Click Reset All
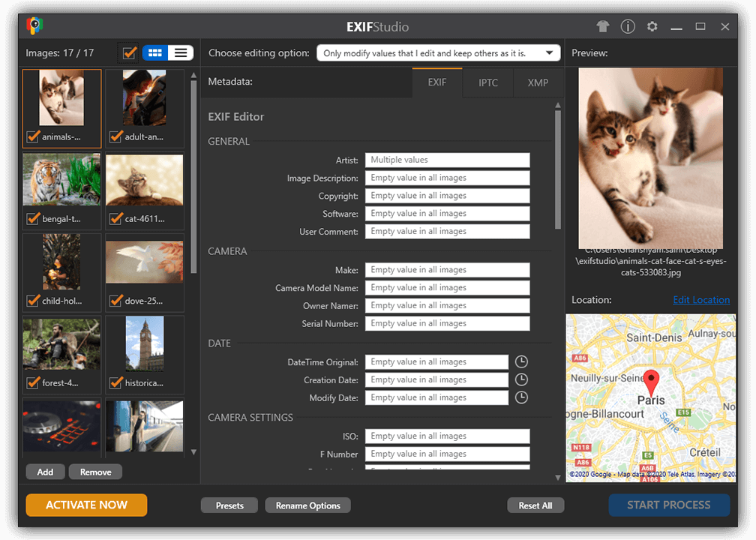 pyautogui.click(x=535, y=505)
